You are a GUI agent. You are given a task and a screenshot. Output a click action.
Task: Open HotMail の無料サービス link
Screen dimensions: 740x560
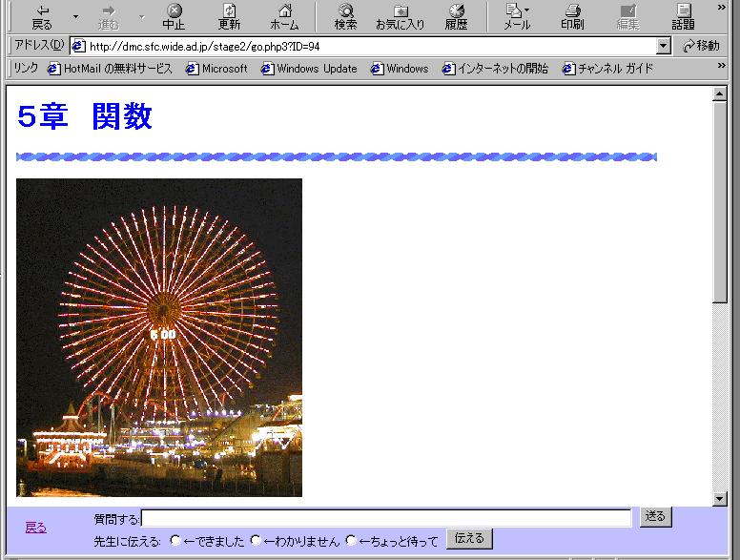[111, 69]
